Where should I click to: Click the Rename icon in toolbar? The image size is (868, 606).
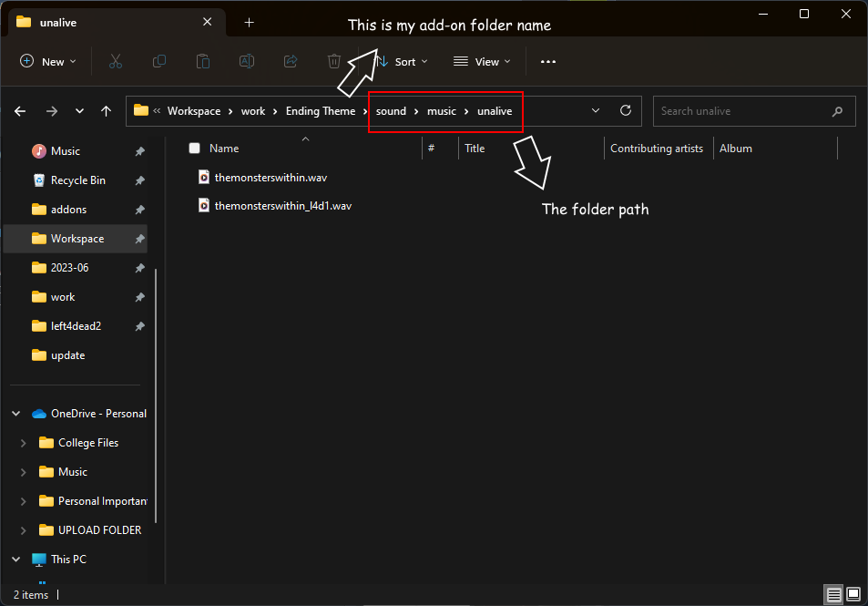[247, 61]
